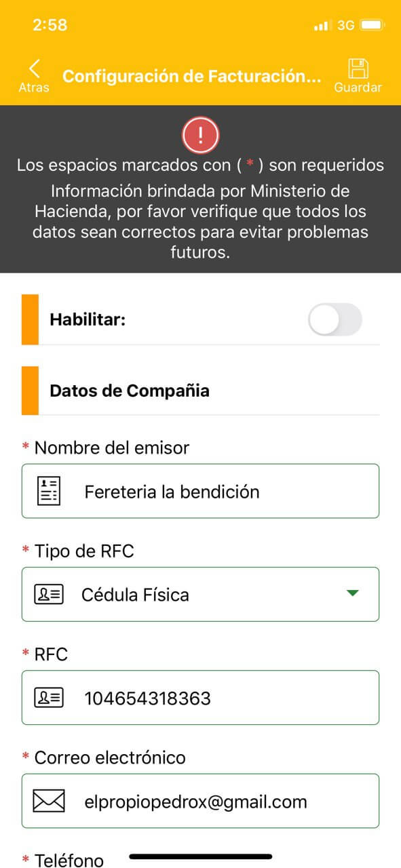
Task: Tap the red exclamation alert icon
Action: pyautogui.click(x=200, y=135)
